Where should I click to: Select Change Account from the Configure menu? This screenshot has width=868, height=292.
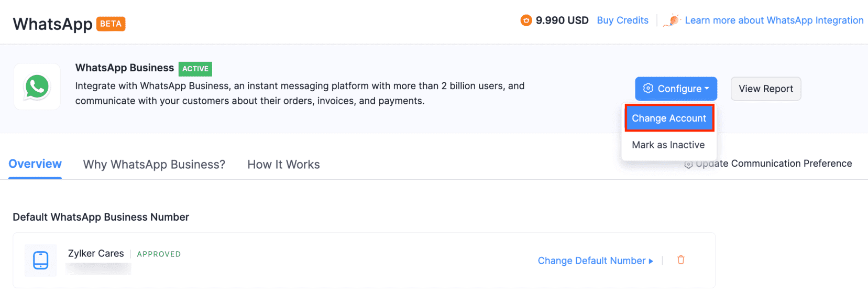tap(668, 118)
